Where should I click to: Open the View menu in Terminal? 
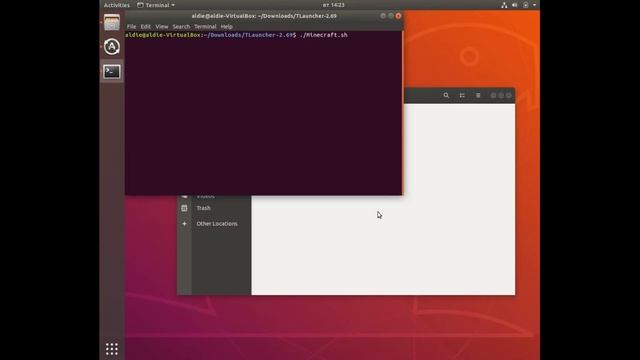pos(162,27)
